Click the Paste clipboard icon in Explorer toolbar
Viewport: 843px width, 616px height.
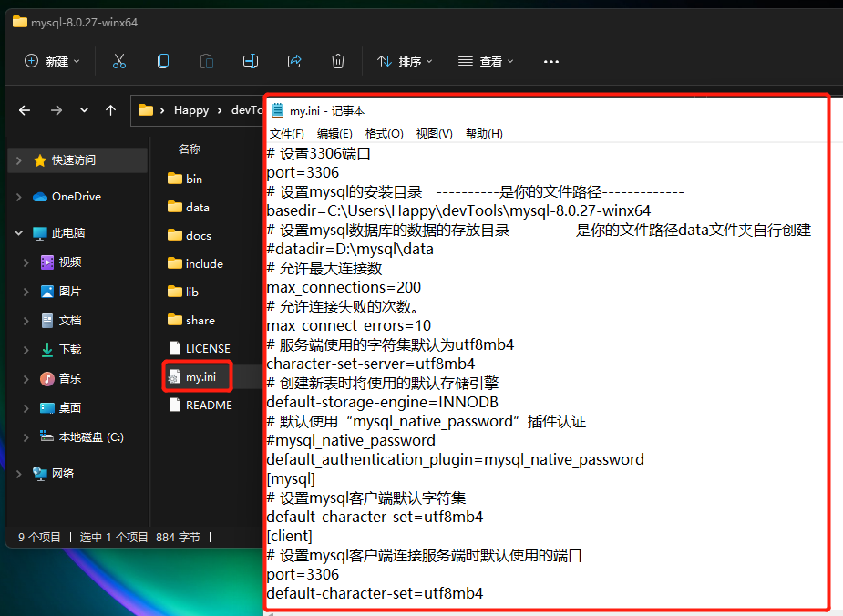[207, 61]
